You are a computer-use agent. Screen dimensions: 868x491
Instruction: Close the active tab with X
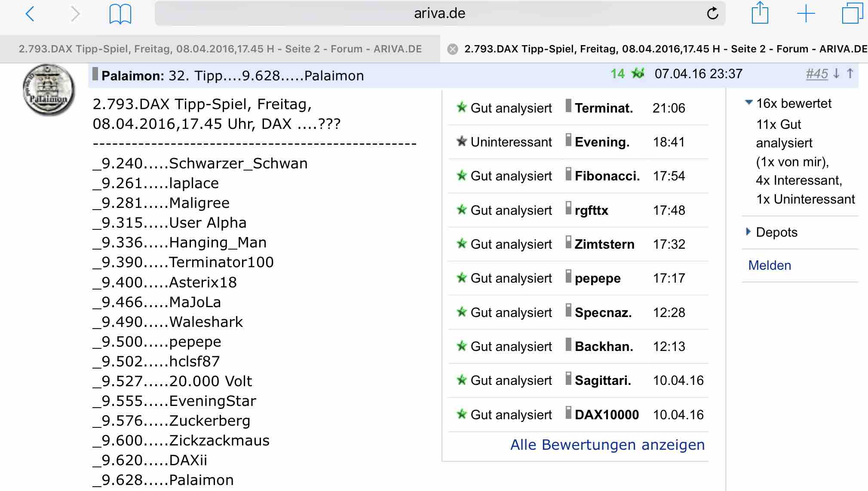pos(452,49)
